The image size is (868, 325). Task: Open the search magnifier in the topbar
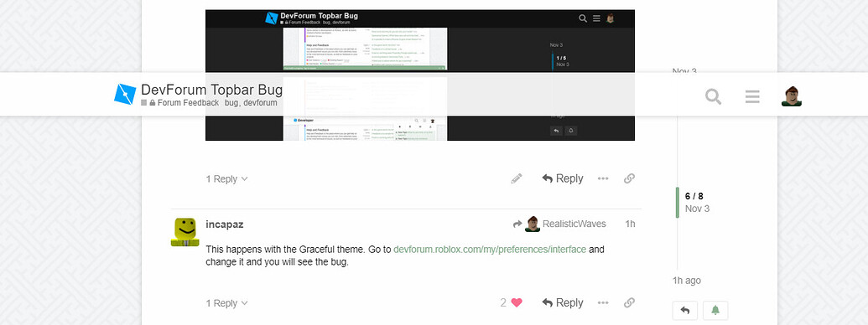714,96
